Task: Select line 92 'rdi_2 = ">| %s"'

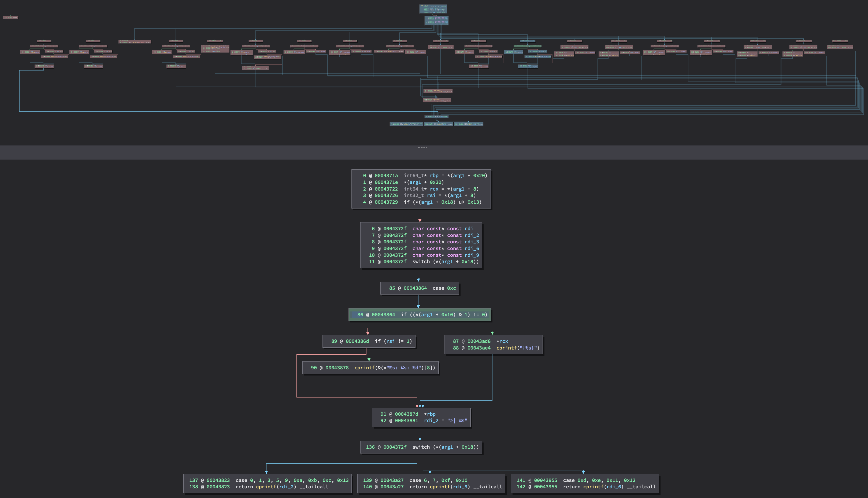Action: [x=424, y=421]
